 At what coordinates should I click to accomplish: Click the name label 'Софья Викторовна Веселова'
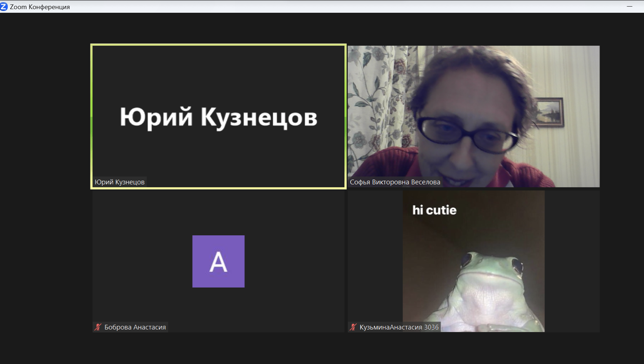pyautogui.click(x=395, y=182)
